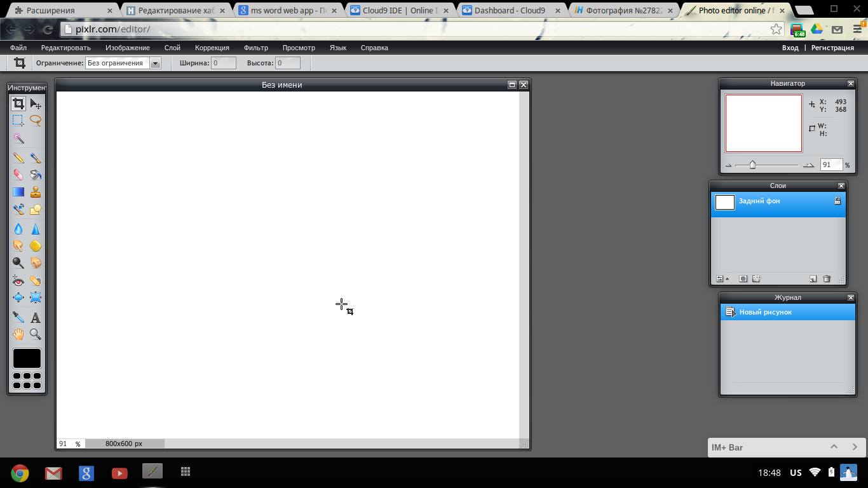Open the Коррекция menu
This screenshot has width=868, height=488.
pos(212,48)
